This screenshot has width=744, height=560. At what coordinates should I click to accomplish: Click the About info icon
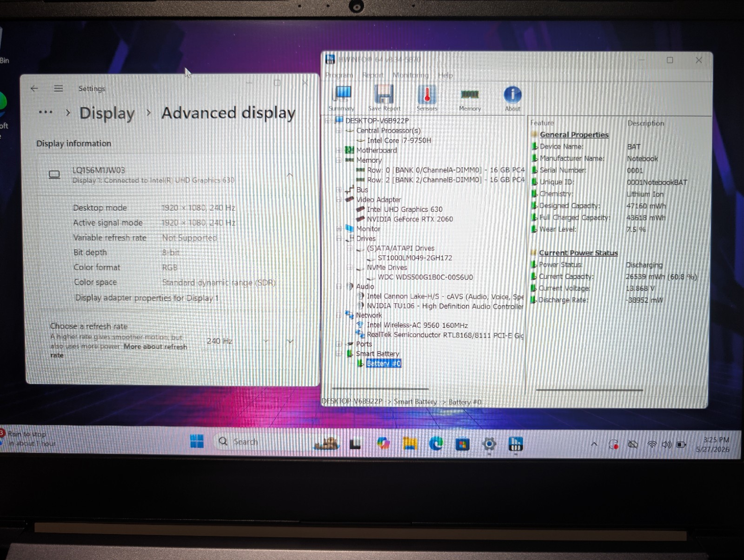click(x=512, y=98)
